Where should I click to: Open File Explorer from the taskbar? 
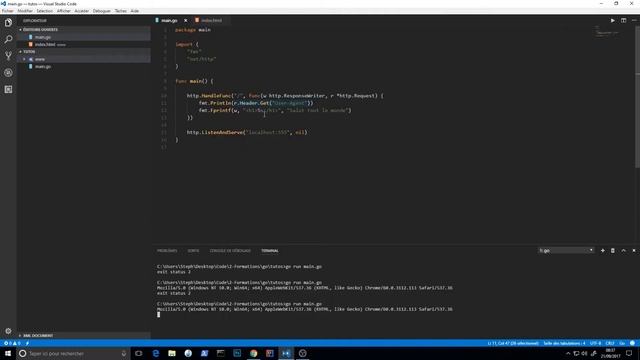coord(172,353)
